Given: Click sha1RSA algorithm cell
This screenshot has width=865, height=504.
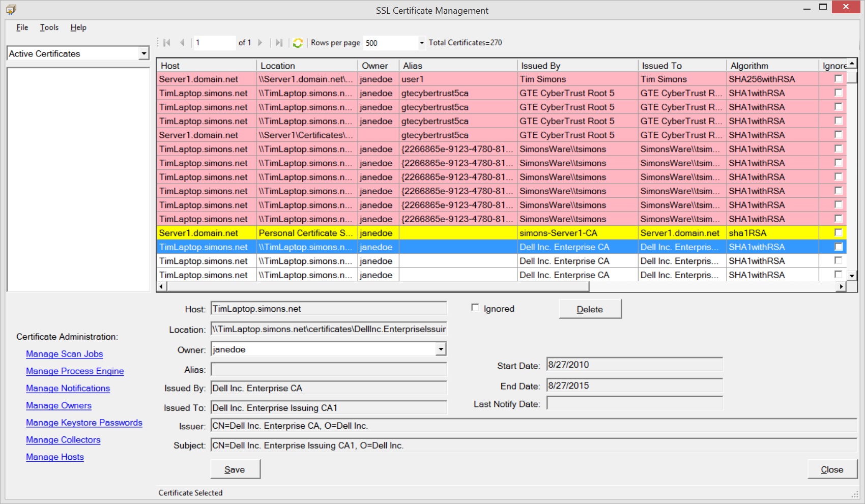Looking at the screenshot, I should (x=772, y=233).
